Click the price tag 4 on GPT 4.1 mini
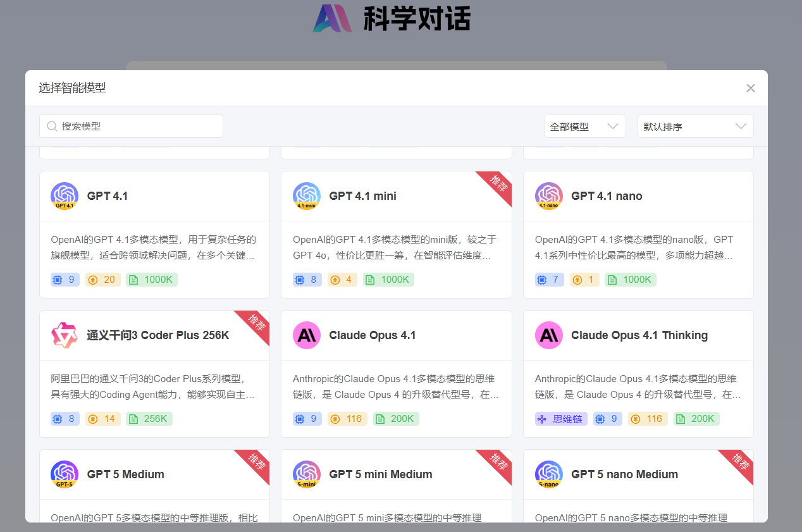This screenshot has height=532, width=802. point(342,280)
